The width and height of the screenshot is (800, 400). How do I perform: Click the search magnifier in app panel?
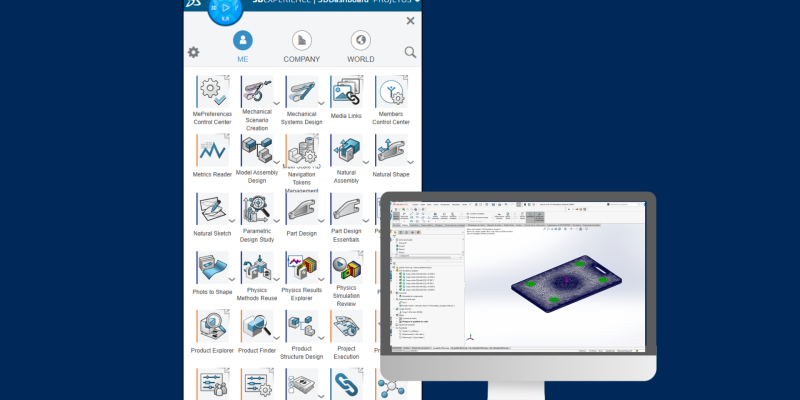tap(410, 52)
